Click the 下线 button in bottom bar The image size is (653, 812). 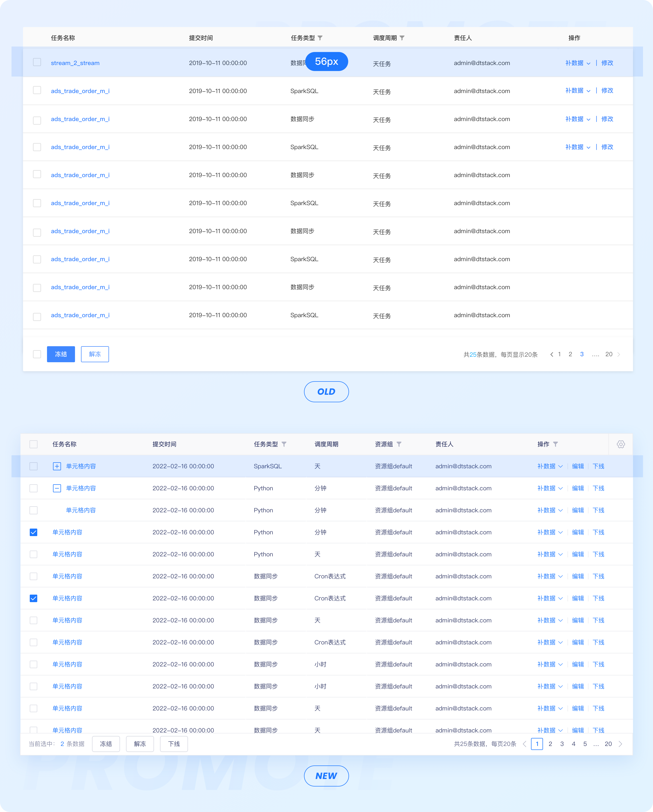coord(173,744)
